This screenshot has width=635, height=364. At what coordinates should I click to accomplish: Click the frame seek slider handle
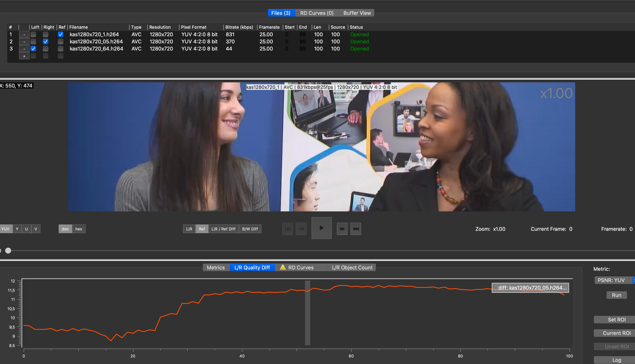tap(8, 251)
